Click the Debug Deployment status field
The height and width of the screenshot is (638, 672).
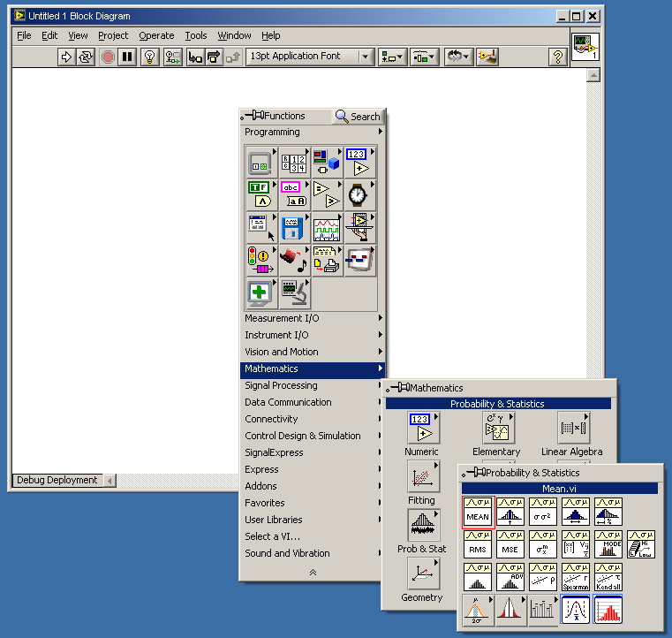coord(57,480)
